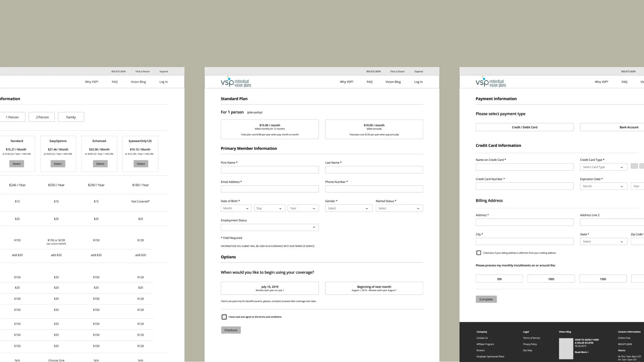Click Online Chat in footer contact info
Screen dimensions: 644x362
(624, 338)
